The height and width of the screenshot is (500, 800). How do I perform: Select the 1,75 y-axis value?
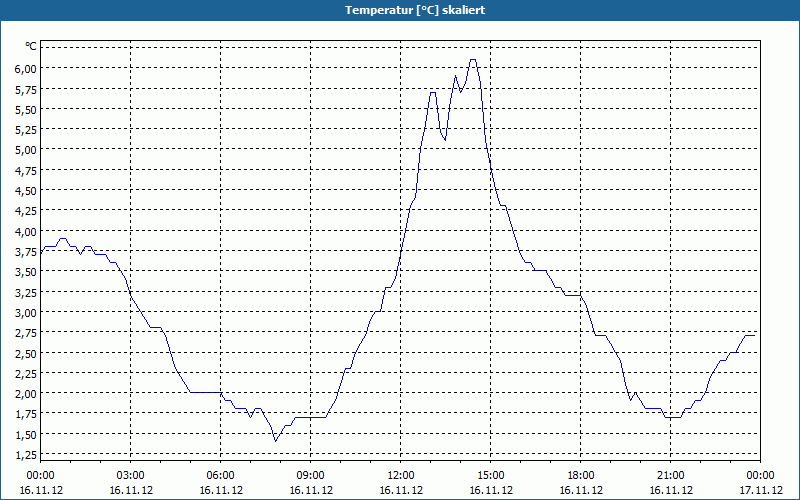(27, 414)
